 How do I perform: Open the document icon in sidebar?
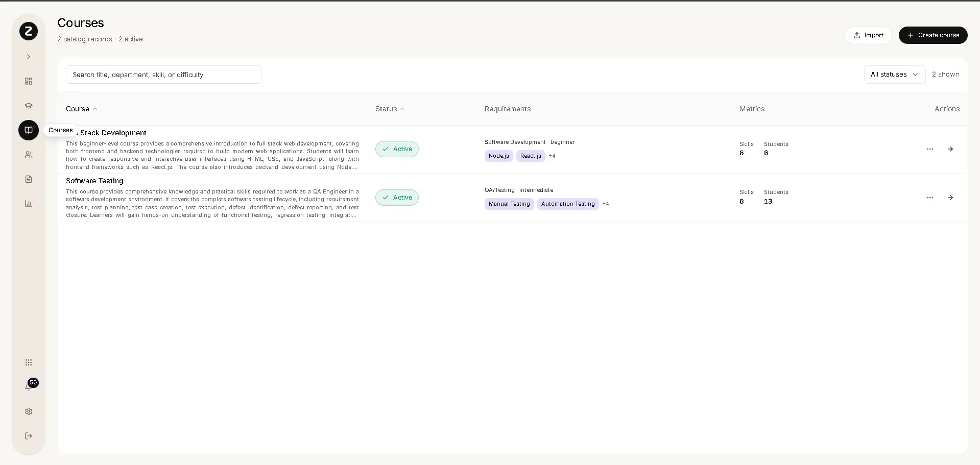[29, 179]
